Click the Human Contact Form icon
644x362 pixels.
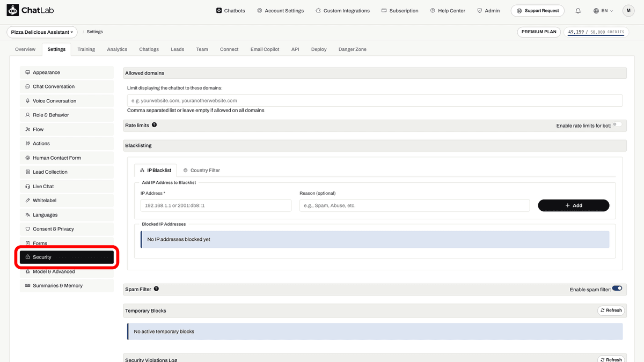point(27,158)
